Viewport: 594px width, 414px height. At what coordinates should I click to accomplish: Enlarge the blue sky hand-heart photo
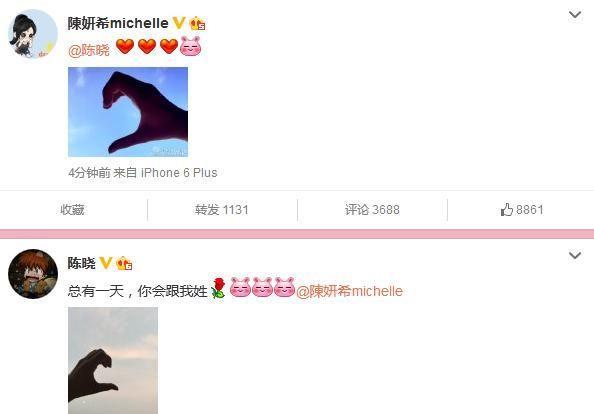point(128,112)
